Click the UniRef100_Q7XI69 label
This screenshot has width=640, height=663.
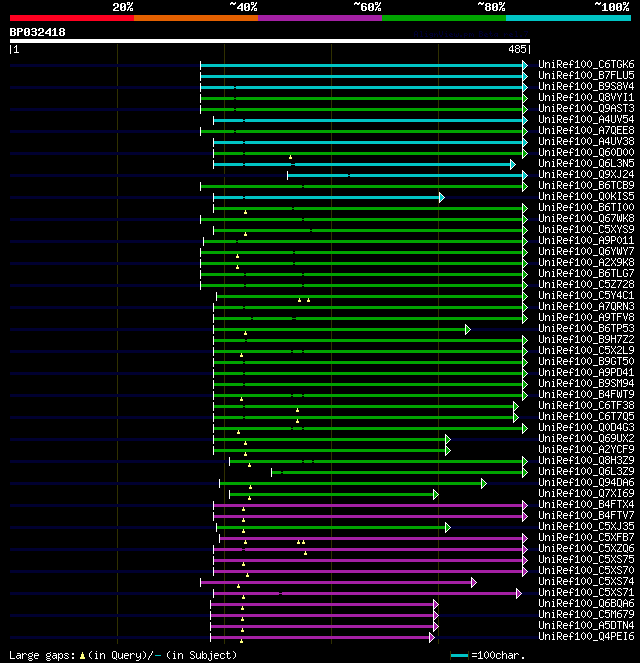(586, 493)
